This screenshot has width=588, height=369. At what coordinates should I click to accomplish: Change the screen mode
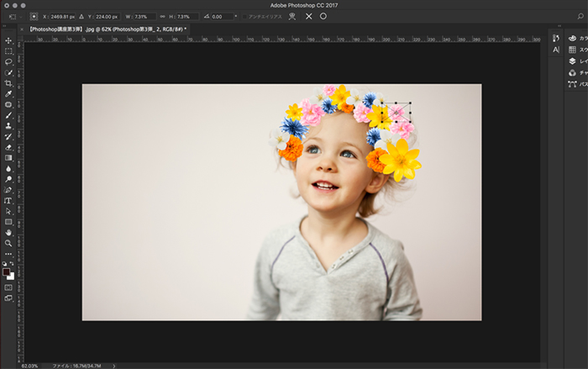[8, 298]
